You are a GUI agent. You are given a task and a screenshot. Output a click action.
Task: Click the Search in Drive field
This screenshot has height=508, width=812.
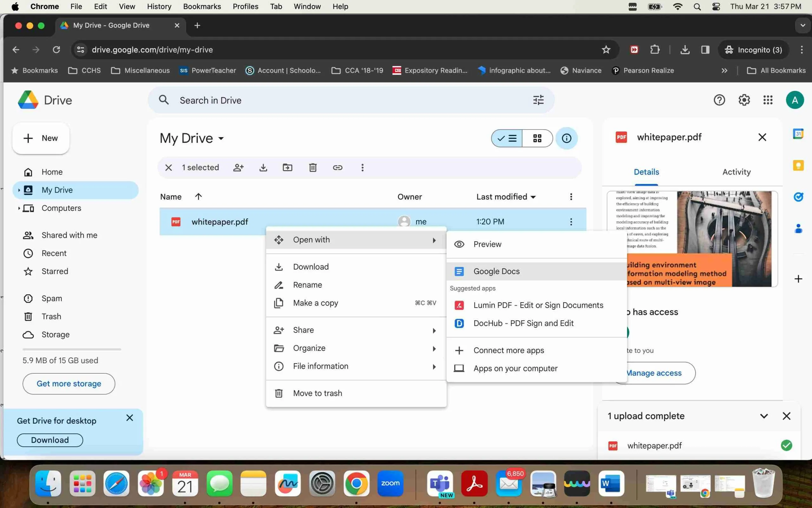pos(351,100)
